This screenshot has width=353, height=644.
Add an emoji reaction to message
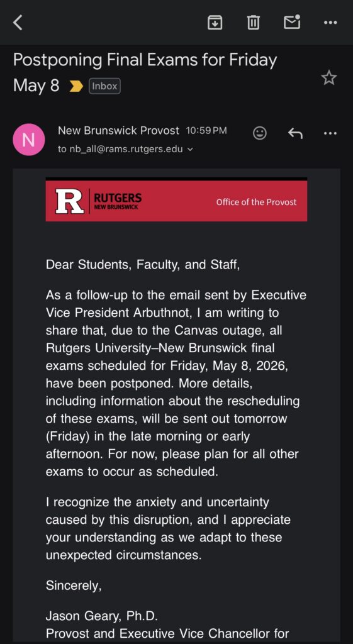[260, 133]
